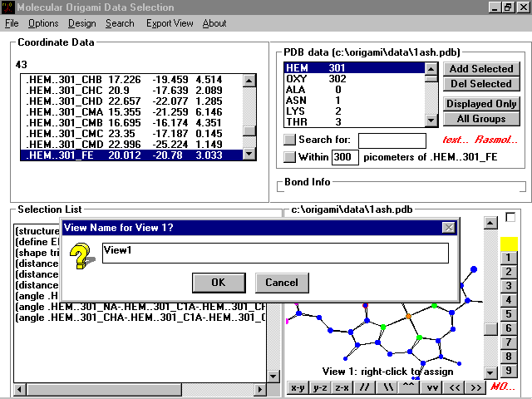Click the yellow color swatch
Screen dimensions: 532x399
click(508, 243)
